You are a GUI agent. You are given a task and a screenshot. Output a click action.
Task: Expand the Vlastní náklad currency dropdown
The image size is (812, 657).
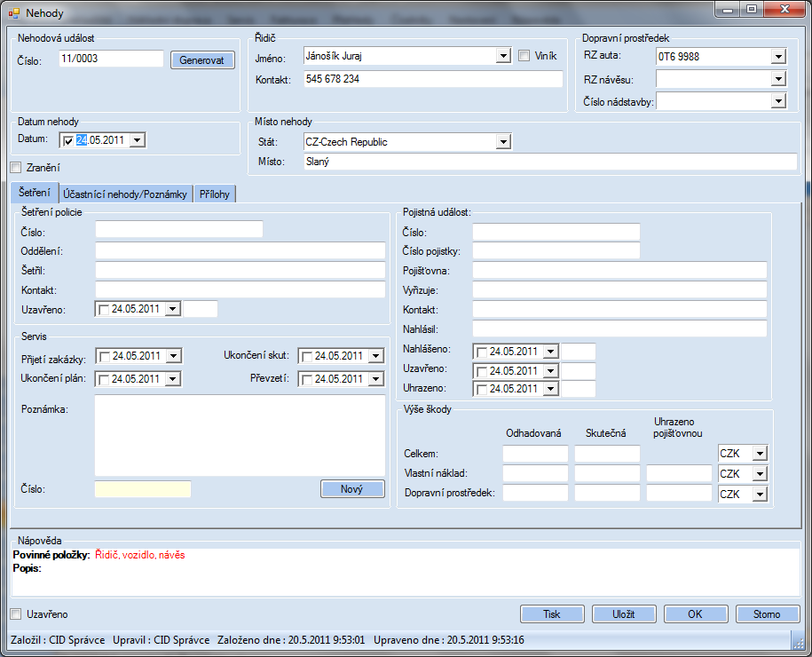point(760,473)
